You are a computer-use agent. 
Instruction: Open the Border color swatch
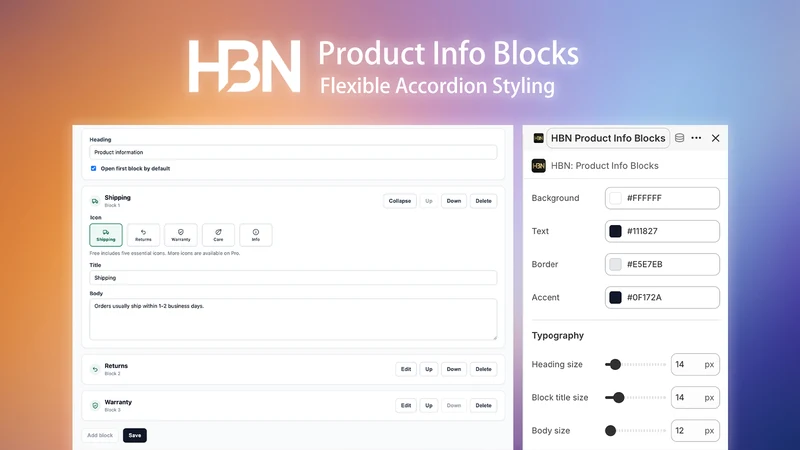click(615, 264)
